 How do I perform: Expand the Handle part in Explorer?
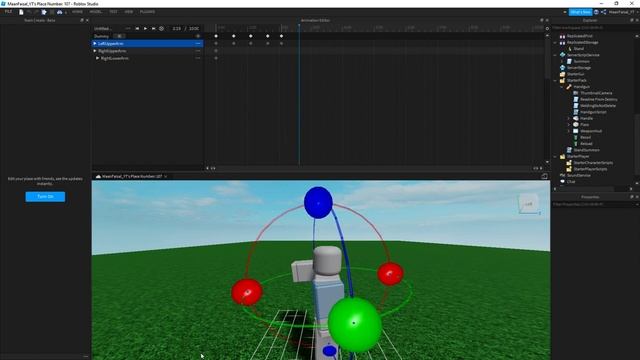coord(569,118)
